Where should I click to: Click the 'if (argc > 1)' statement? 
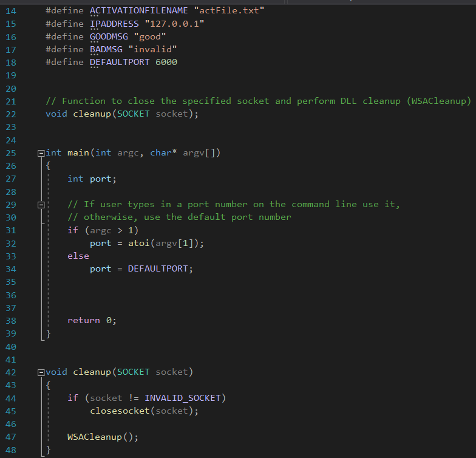point(103,231)
